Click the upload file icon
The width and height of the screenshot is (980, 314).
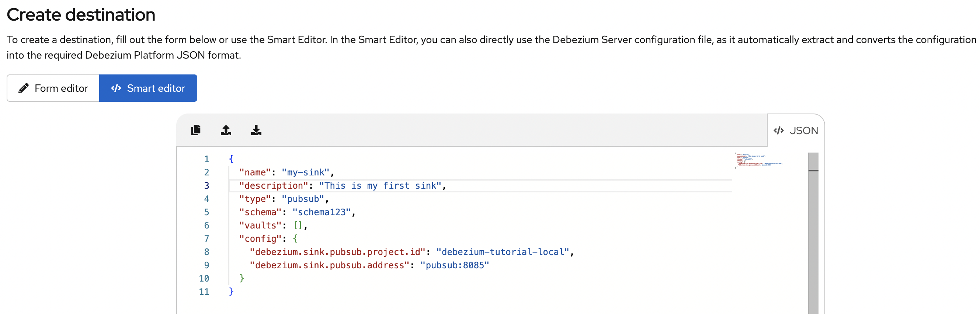coord(226,130)
